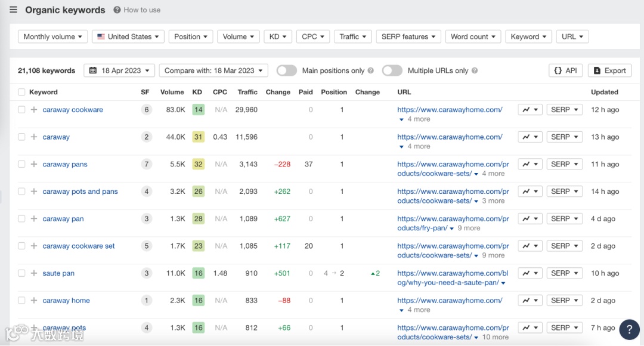Open position history chart for caraway pots and pans
The image size is (644, 346).
(530, 191)
